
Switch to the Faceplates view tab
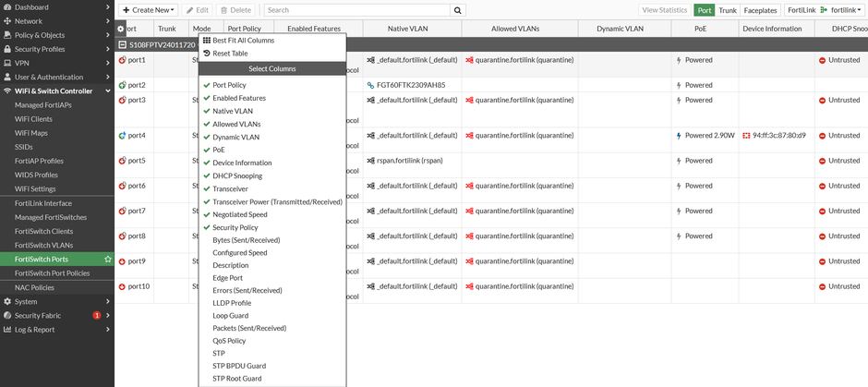[x=760, y=10]
